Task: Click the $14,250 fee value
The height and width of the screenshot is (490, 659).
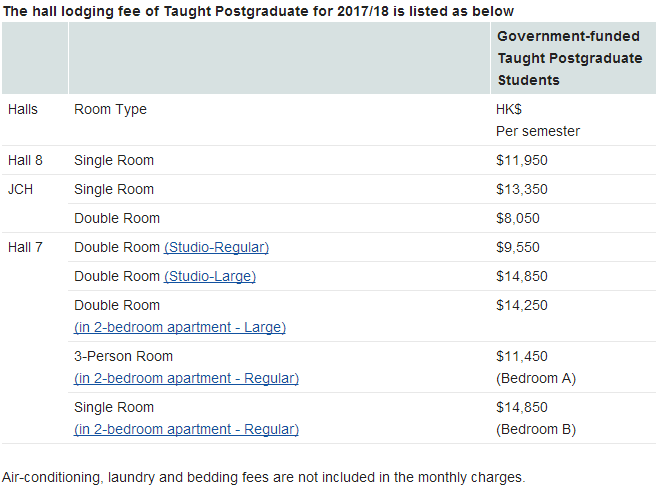Action: coord(522,305)
